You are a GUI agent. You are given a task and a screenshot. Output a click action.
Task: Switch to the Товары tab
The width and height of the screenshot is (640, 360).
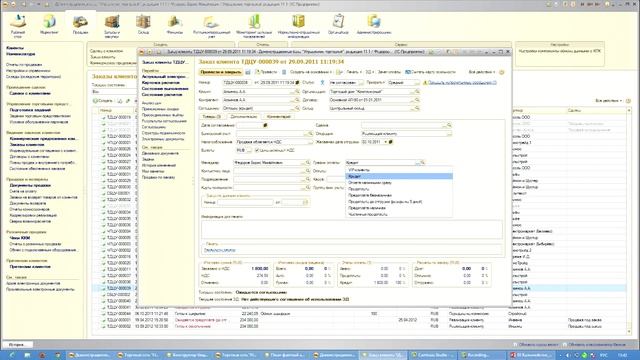[x=211, y=117]
